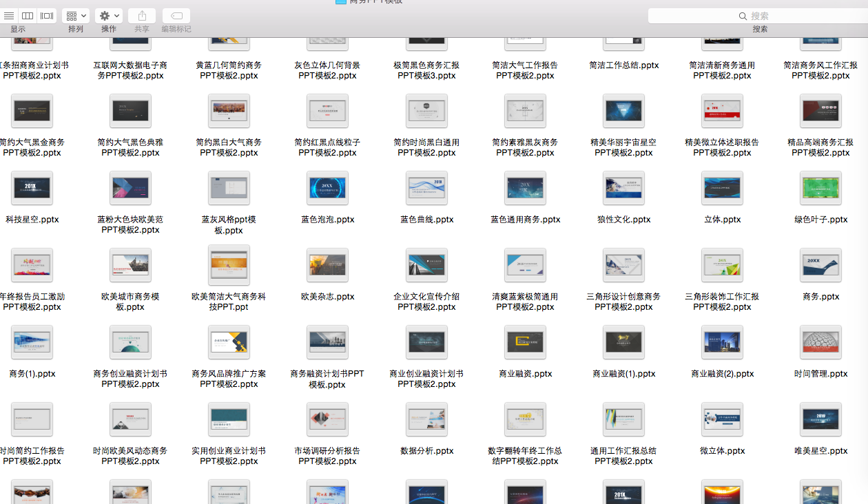Select the 欧美简洁大气商务科技PPT.ppt file icon
Viewport: 868px width, 504px height.
(229, 265)
